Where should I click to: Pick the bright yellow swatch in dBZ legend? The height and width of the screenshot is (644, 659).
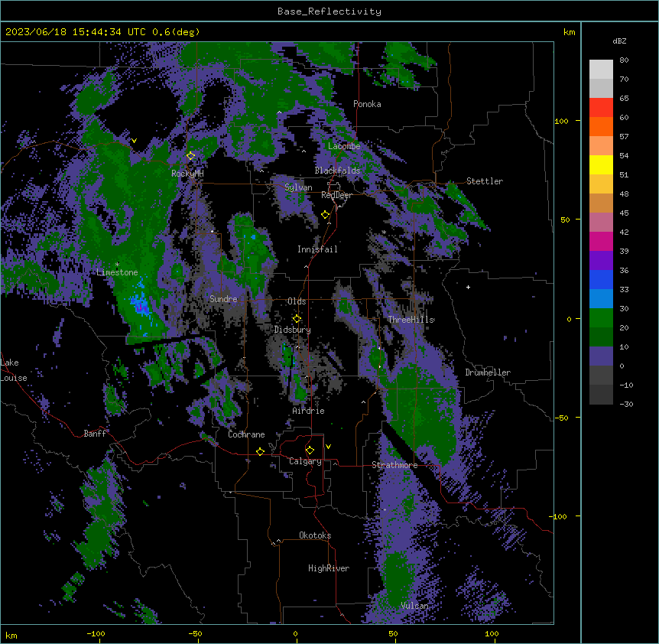[x=601, y=164]
